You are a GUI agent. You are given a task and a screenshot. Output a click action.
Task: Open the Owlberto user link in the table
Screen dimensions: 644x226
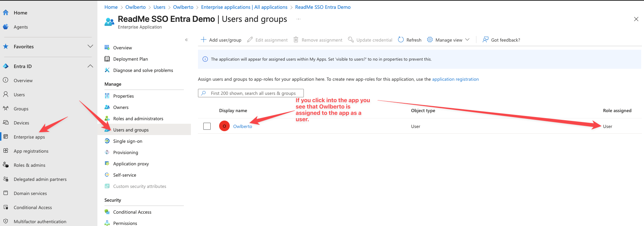(243, 126)
